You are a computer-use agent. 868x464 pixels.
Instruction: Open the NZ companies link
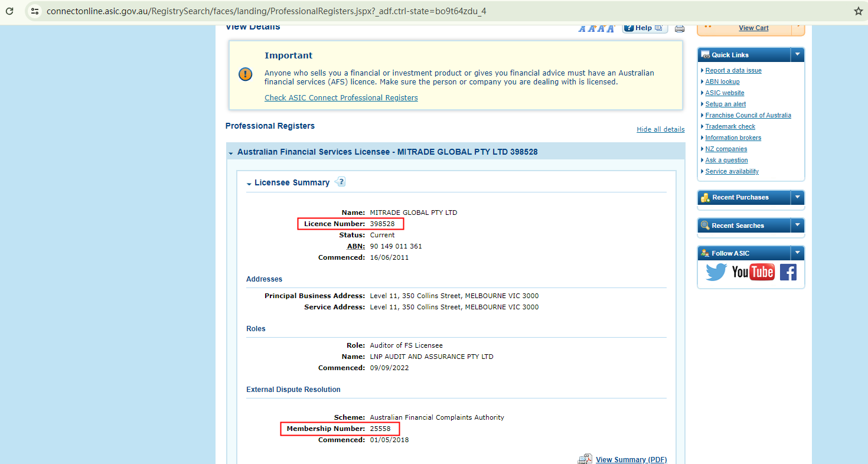click(726, 149)
